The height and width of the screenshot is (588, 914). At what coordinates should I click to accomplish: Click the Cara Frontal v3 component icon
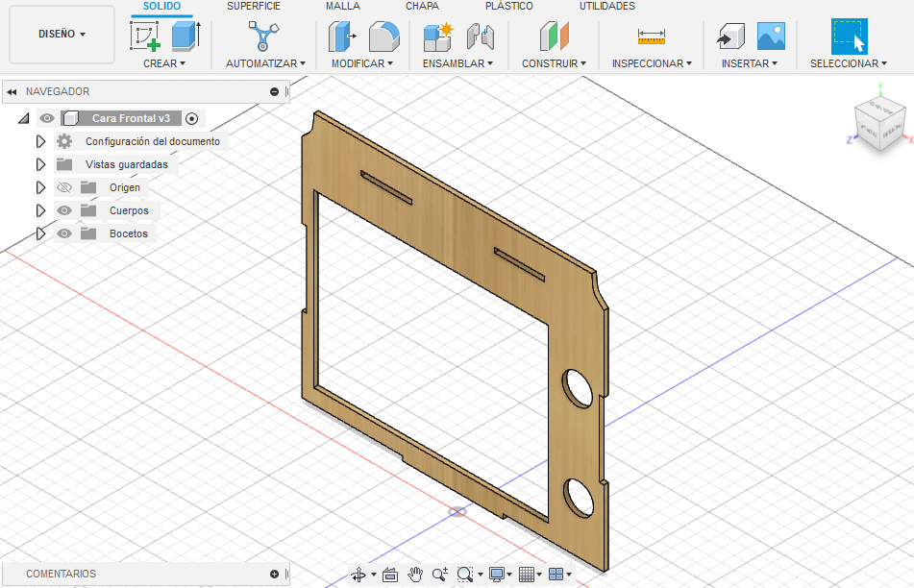point(70,118)
